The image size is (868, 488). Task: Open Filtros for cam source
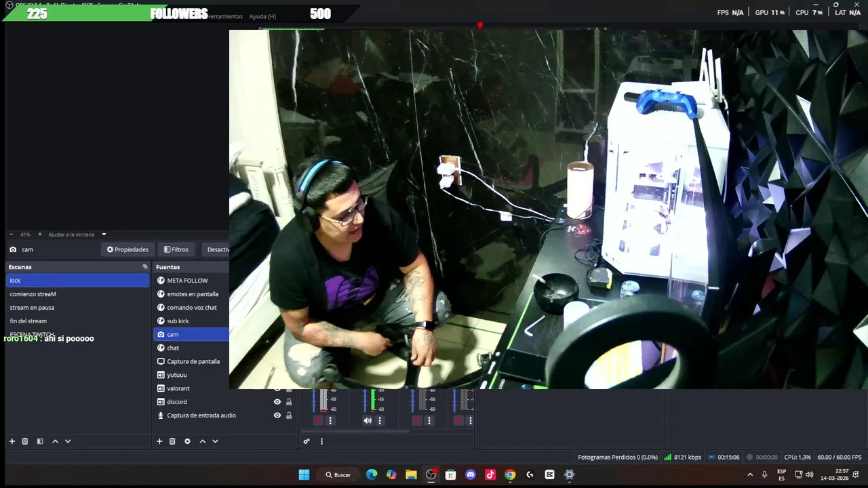click(176, 249)
